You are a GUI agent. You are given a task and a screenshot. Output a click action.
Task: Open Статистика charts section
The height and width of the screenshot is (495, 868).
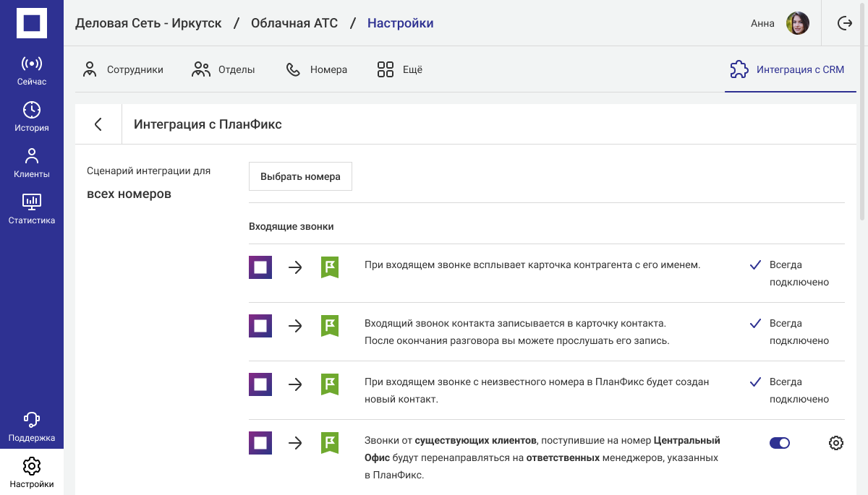32,210
